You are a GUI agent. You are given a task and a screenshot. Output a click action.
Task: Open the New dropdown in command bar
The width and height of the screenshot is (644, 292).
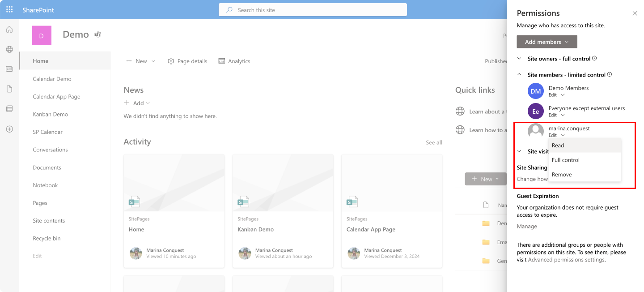click(x=141, y=61)
